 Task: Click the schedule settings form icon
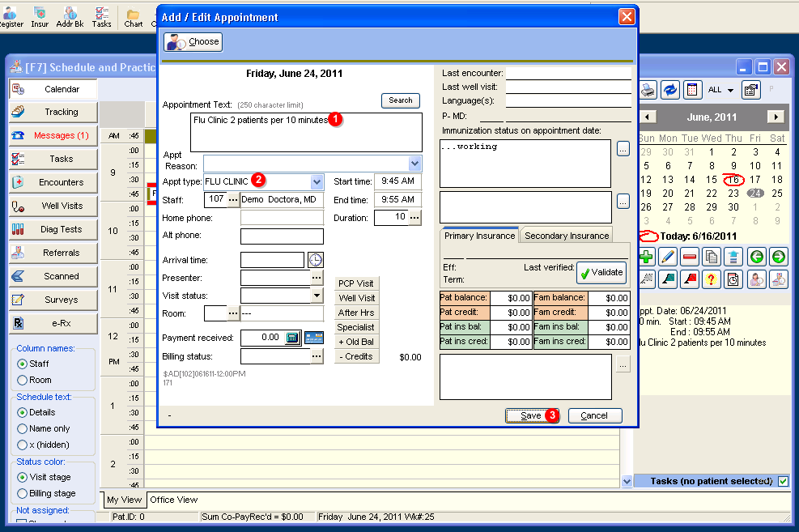tap(750, 90)
